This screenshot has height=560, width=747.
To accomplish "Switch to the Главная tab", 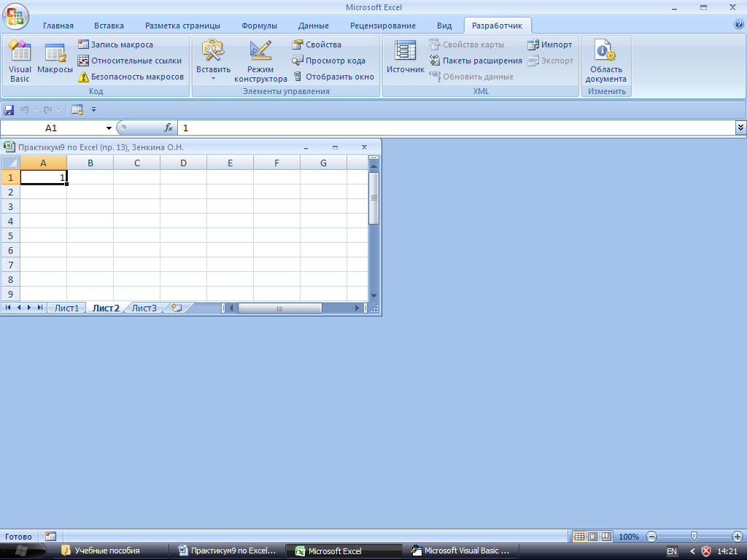I will pos(58,26).
